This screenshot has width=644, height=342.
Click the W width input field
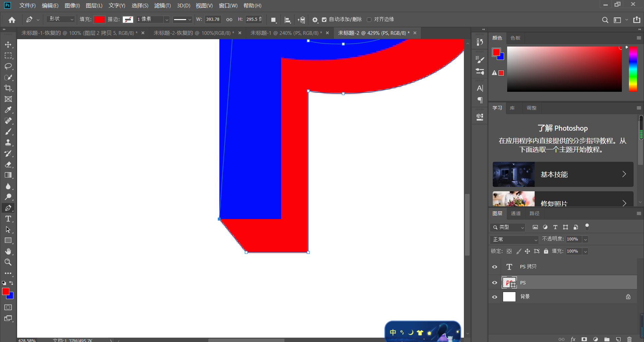[x=213, y=19]
